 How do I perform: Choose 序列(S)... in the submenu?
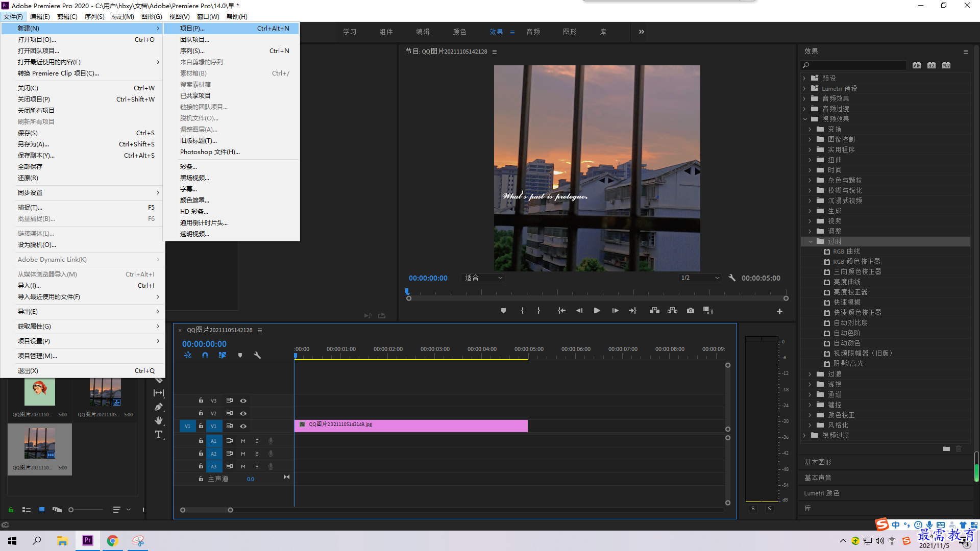tap(232, 51)
